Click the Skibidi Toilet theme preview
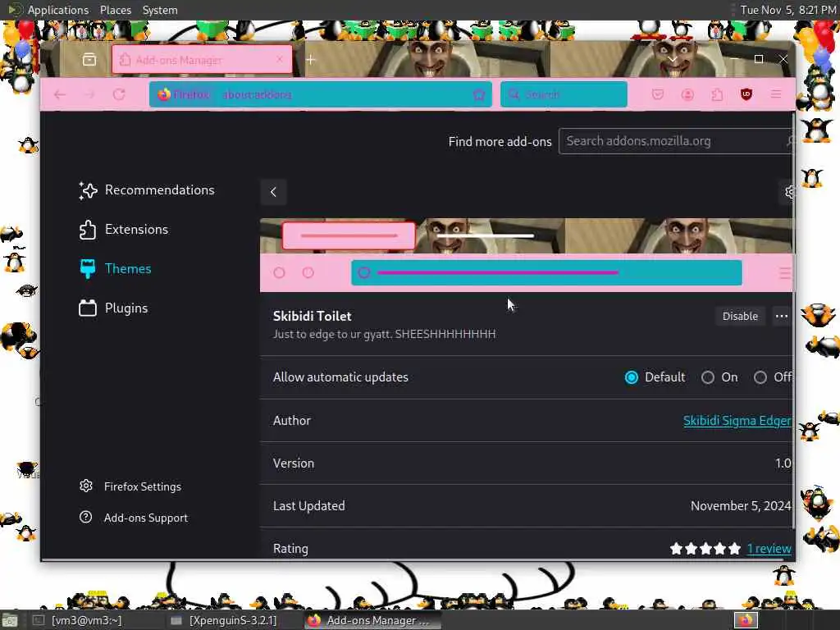The height and width of the screenshot is (630, 840). 526,255
